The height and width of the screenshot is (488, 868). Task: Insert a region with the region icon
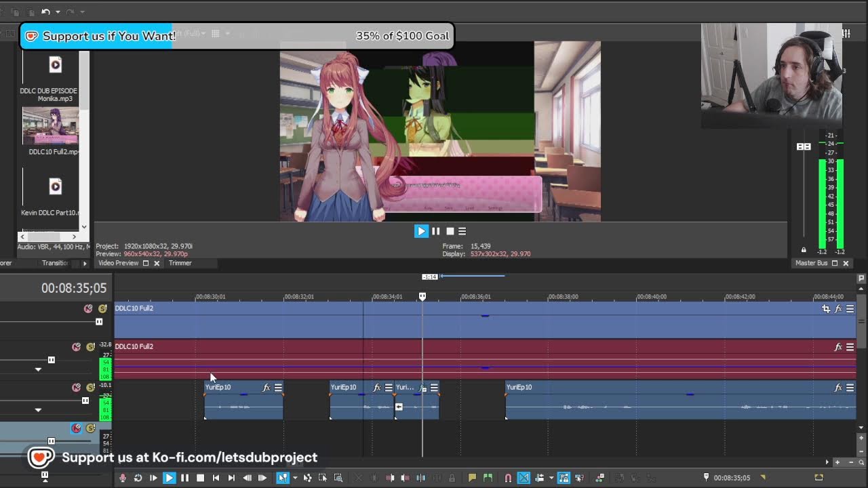pyautogui.click(x=488, y=478)
